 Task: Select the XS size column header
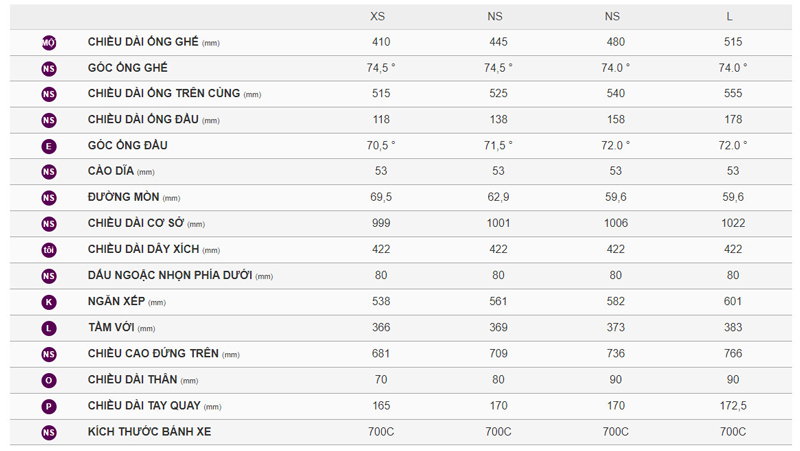[378, 17]
